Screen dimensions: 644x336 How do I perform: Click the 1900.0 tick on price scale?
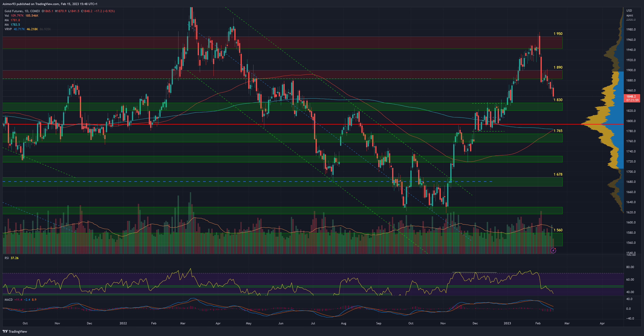631,70
